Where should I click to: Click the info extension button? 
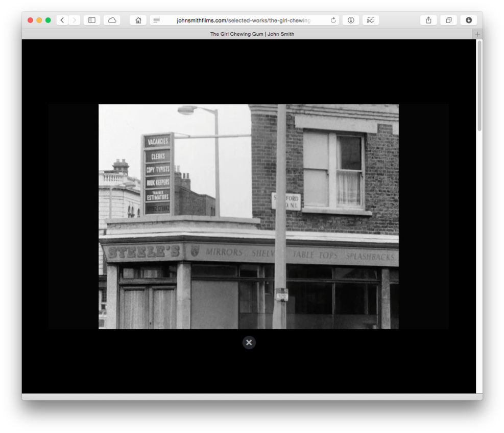[x=351, y=20]
